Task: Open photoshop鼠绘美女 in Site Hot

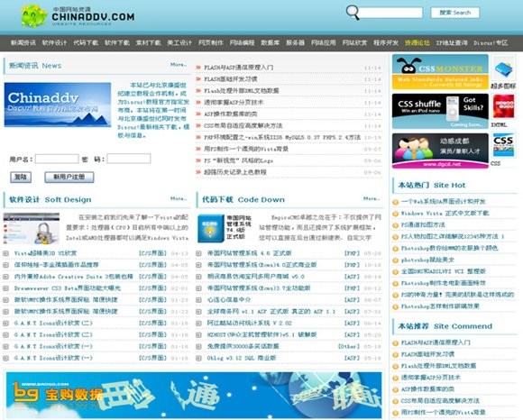Action: tap(427, 260)
